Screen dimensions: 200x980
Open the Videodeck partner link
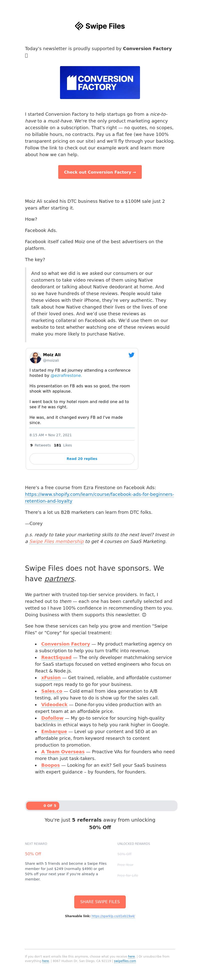(54, 705)
